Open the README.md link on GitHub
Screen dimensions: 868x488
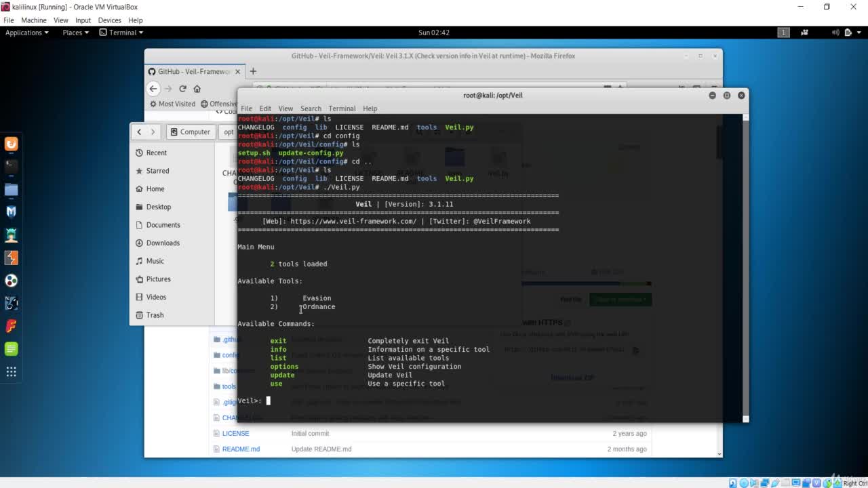click(x=241, y=449)
